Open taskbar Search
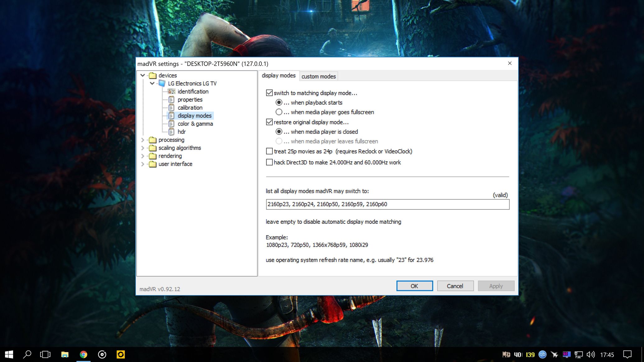The height and width of the screenshot is (362, 644). click(27, 354)
